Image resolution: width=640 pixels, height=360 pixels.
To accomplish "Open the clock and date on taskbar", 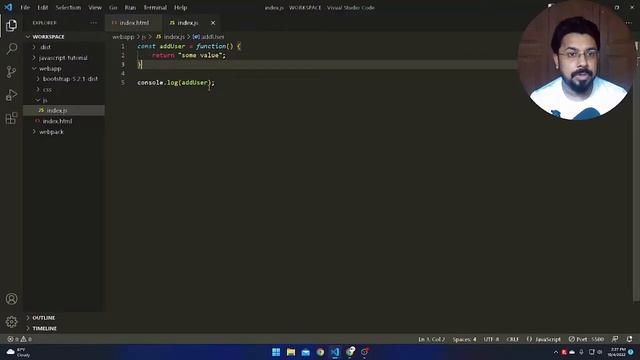I will tap(616, 352).
